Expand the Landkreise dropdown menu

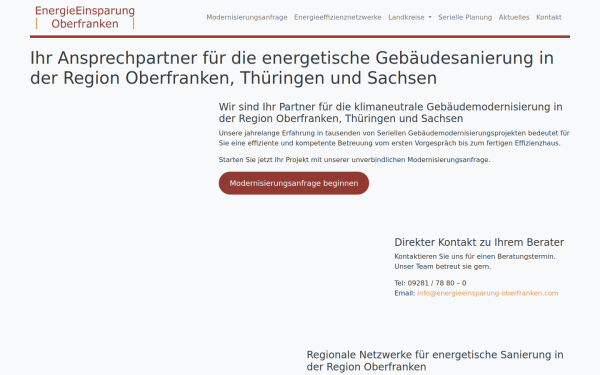(x=409, y=17)
